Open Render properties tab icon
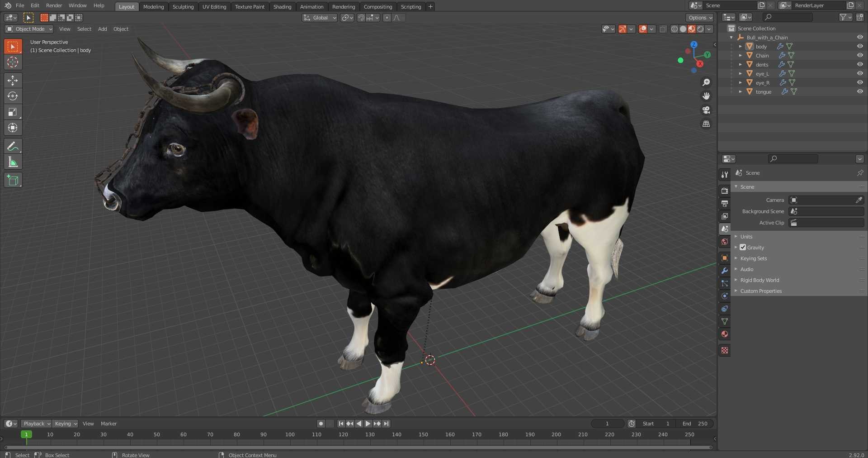The height and width of the screenshot is (458, 868). click(x=725, y=191)
